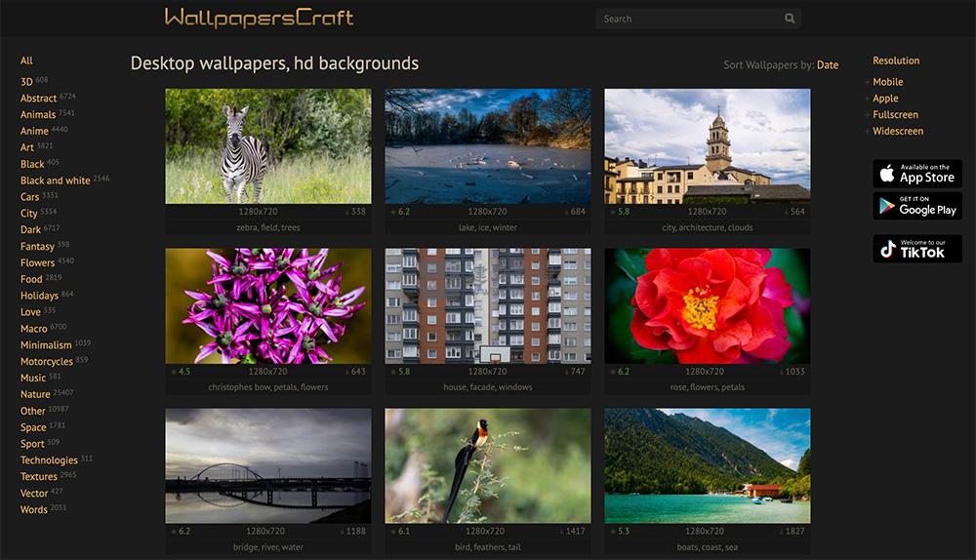Expand the Fullscreen resolution group
The height and width of the screenshot is (560, 976).
pyautogui.click(x=894, y=114)
